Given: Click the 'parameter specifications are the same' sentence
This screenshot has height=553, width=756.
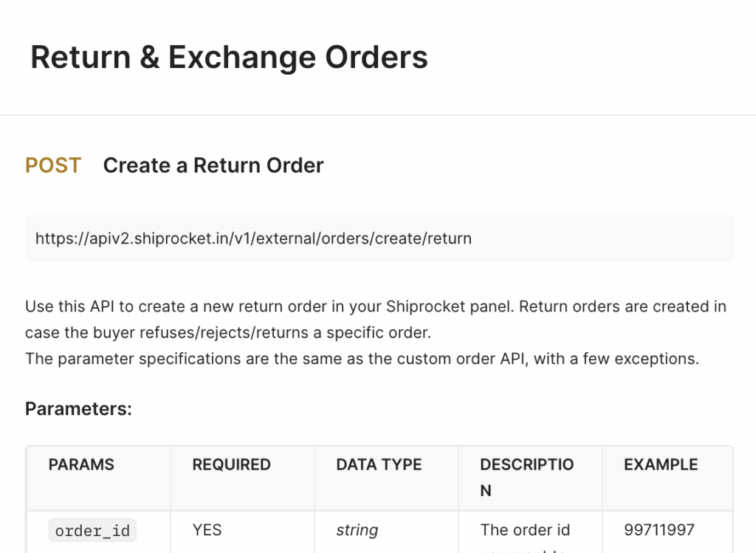Looking at the screenshot, I should point(244,360).
